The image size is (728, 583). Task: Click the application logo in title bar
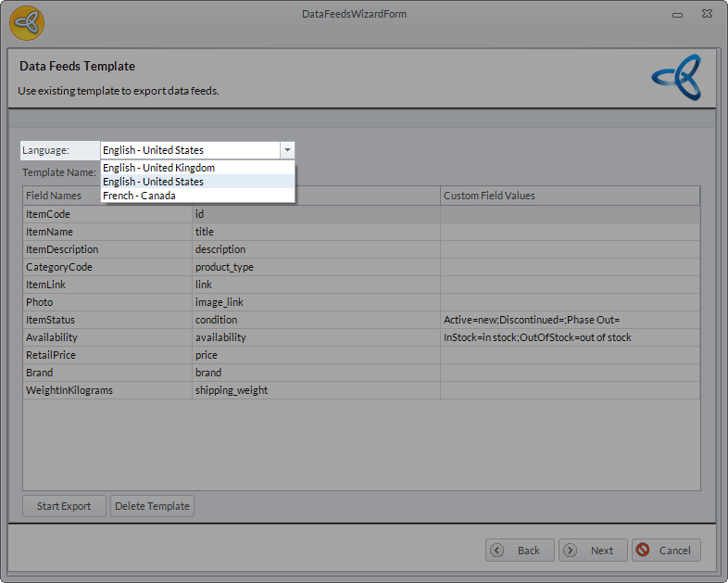27,22
